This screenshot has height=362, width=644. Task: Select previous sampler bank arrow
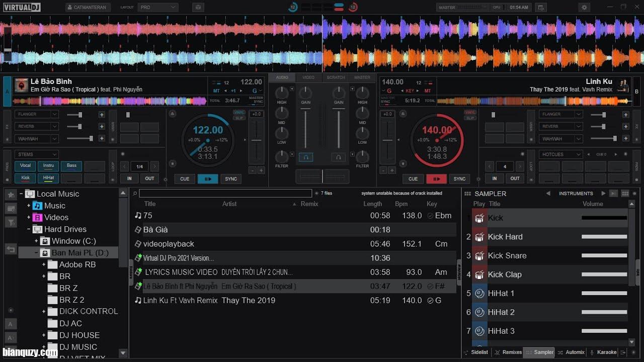(x=548, y=194)
